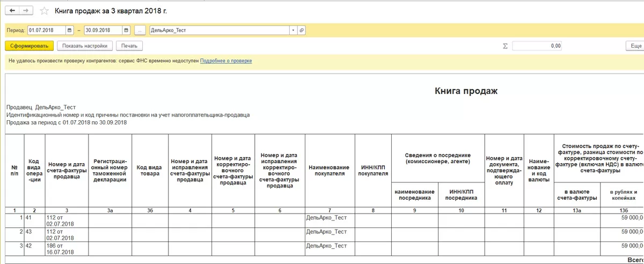Click the period selection ellipsis button
The image size is (644, 264).
pyautogui.click(x=140, y=30)
